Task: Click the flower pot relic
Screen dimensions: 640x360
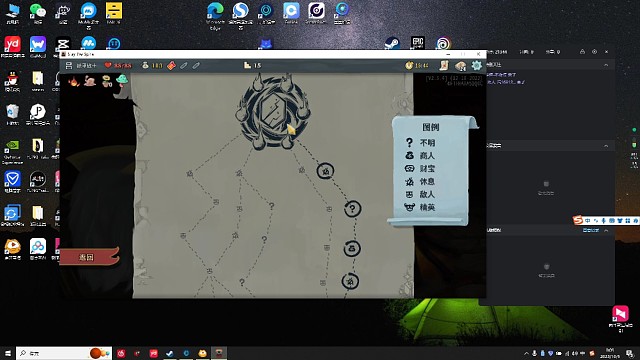Action: click(x=107, y=81)
